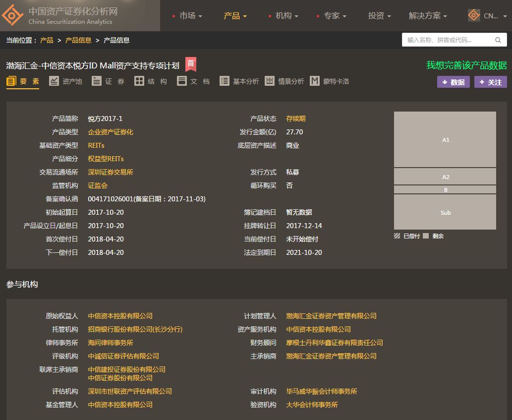Viewport: 512px width, 420px height.
Task: Click the 资产池 chart icon
Action: click(54, 81)
